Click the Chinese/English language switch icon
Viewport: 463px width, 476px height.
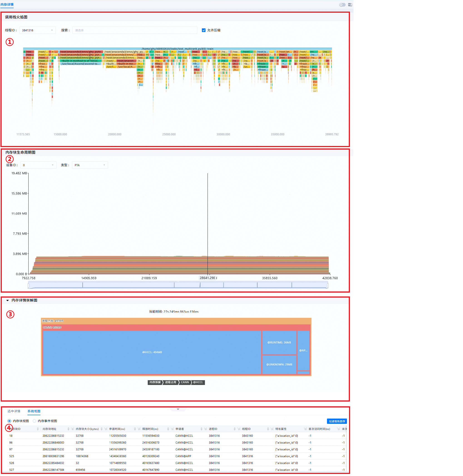[x=350, y=5]
